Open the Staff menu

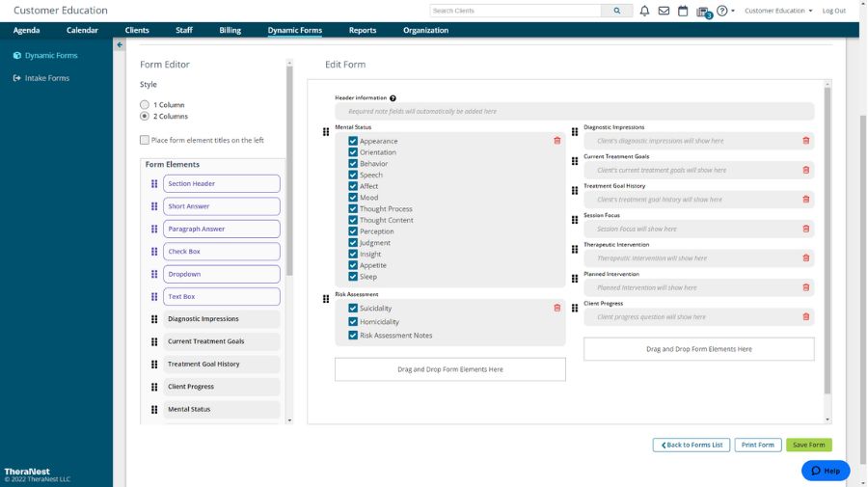(184, 31)
